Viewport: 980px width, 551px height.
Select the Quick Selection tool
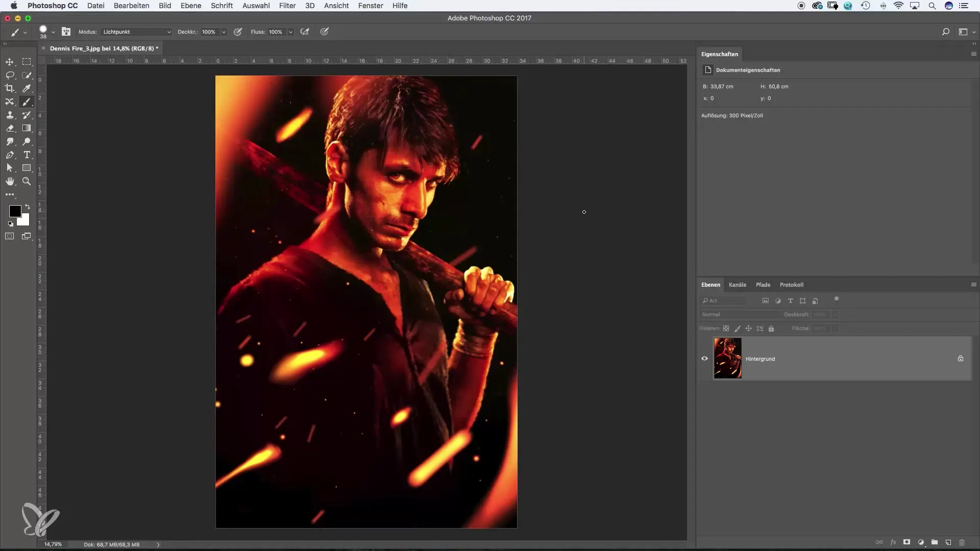click(x=27, y=75)
